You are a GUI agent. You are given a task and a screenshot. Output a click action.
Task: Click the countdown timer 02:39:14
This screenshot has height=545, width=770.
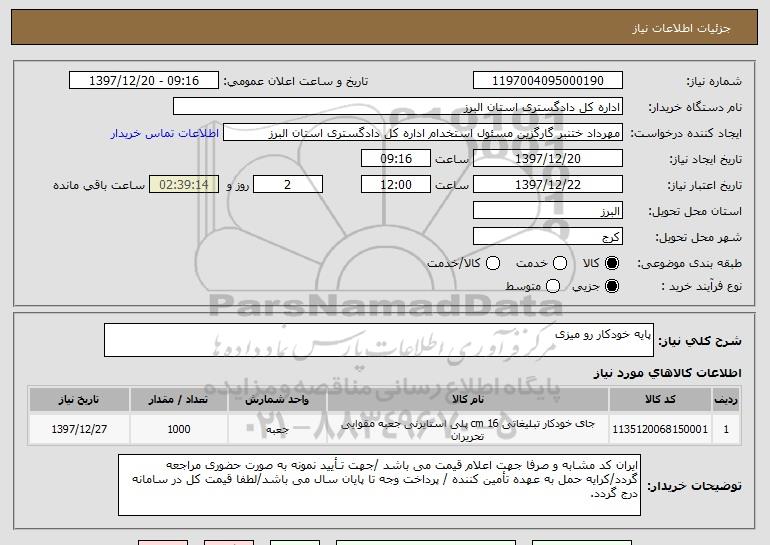coord(184,185)
